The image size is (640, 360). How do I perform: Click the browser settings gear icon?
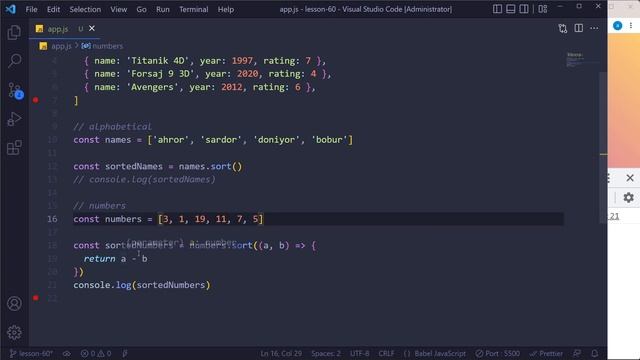point(629,198)
